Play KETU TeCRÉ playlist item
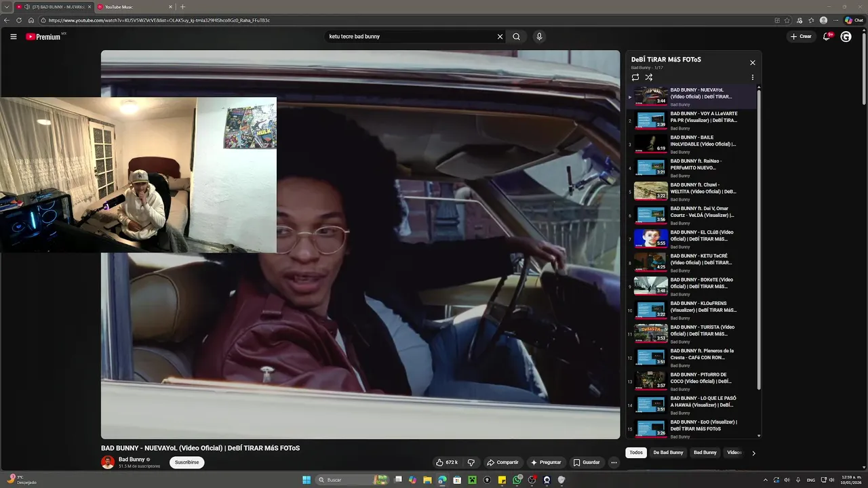Image resolution: width=868 pixels, height=488 pixels. (x=691, y=263)
